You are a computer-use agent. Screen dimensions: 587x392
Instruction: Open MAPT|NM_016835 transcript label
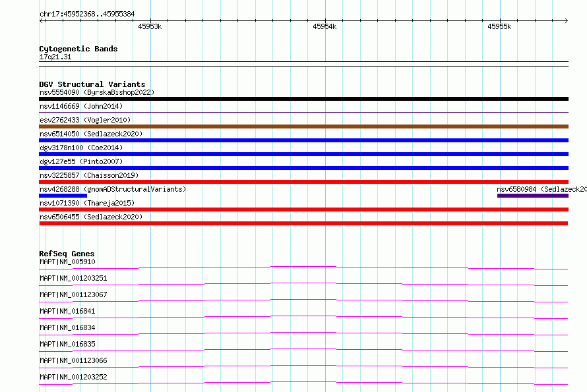point(67,344)
